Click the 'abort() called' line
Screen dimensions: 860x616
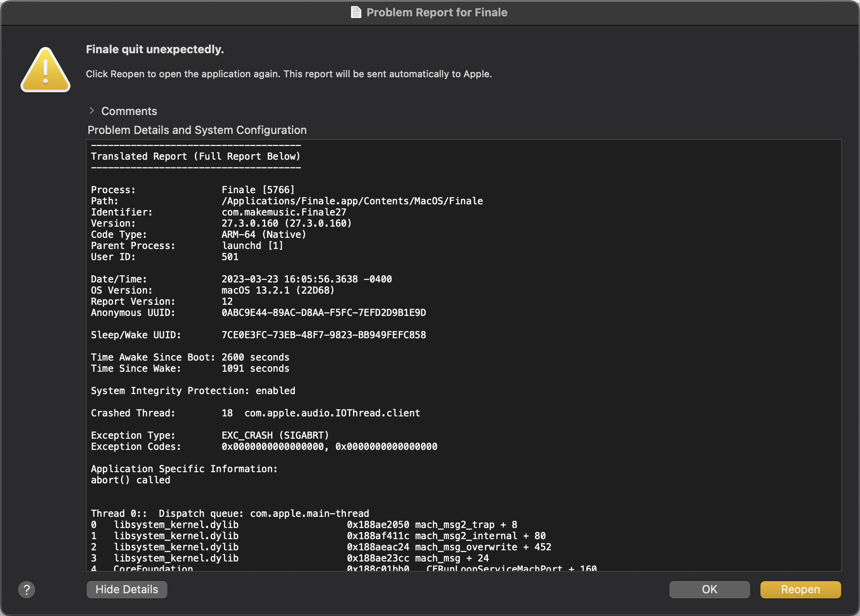click(x=130, y=480)
